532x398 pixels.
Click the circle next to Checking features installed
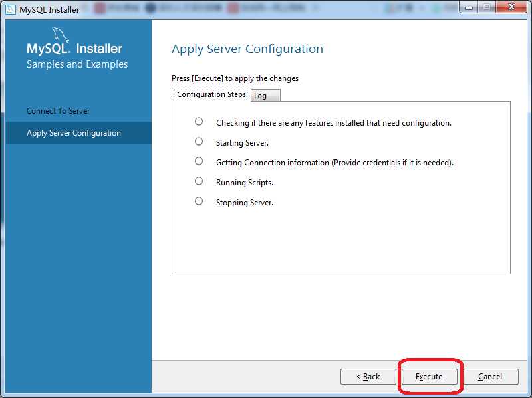(199, 122)
